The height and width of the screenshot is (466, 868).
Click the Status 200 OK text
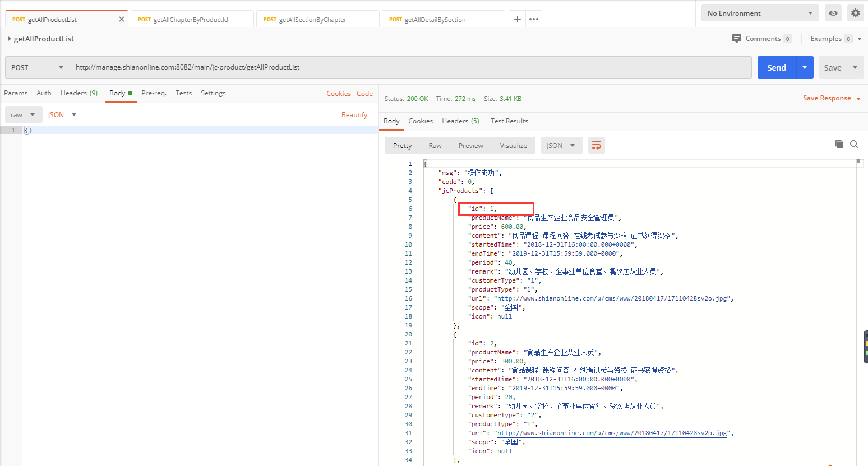coord(406,99)
